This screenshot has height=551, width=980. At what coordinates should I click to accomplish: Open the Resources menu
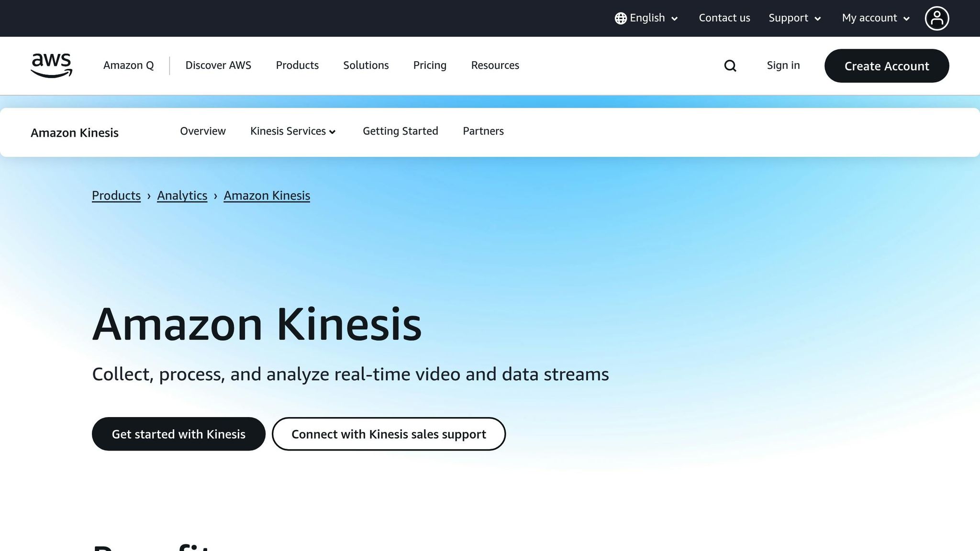[495, 66]
